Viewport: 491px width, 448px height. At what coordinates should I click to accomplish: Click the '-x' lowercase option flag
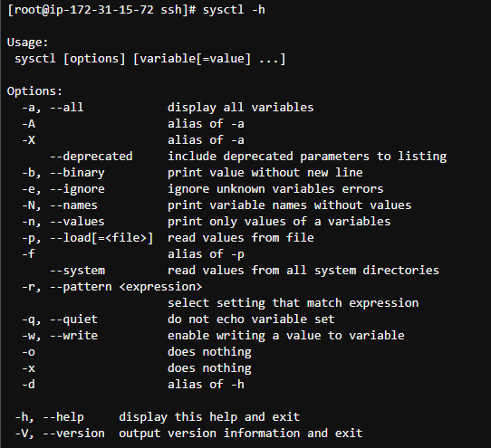pos(28,368)
